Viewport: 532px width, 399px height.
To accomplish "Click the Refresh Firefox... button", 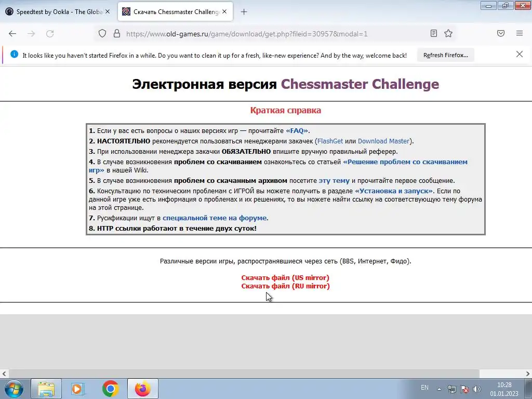I will (x=445, y=55).
